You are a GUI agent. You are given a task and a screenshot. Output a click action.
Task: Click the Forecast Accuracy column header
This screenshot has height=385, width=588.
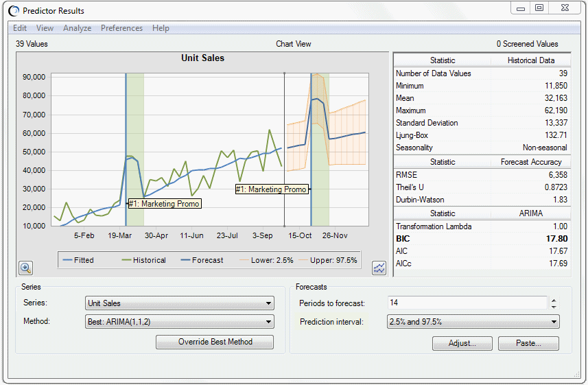point(531,162)
